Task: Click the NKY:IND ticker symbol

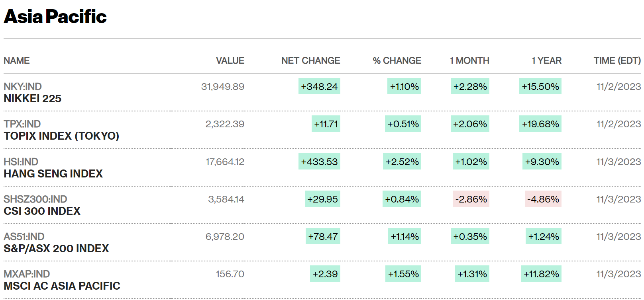Action: 23,87
